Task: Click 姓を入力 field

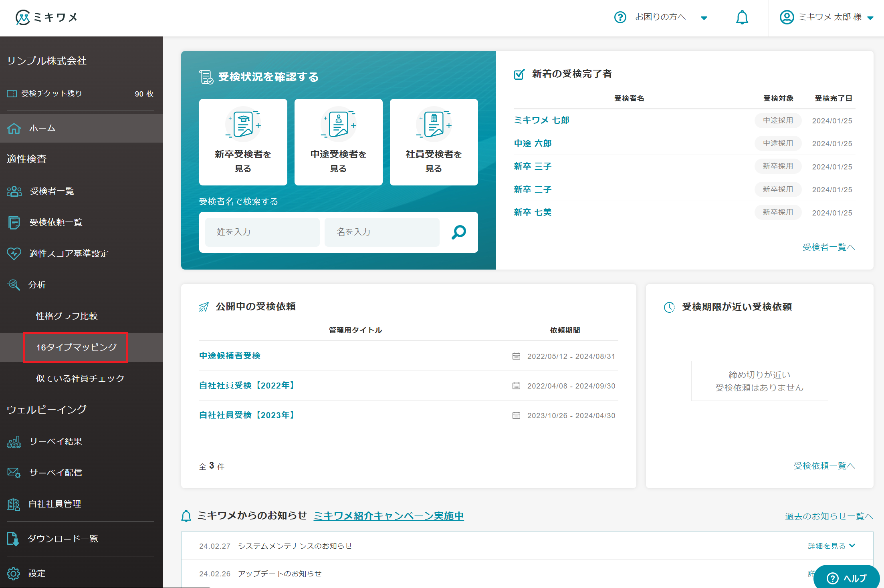Action: [262, 232]
